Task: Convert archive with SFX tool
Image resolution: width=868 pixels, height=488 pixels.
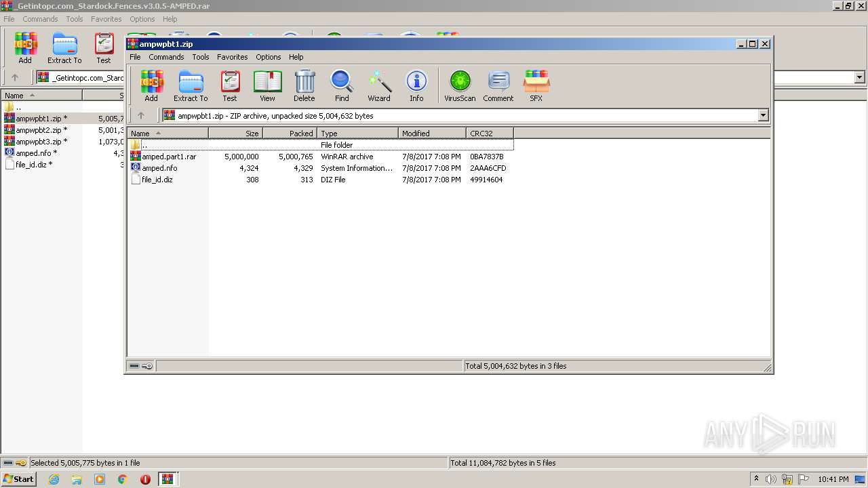Action: [536, 86]
